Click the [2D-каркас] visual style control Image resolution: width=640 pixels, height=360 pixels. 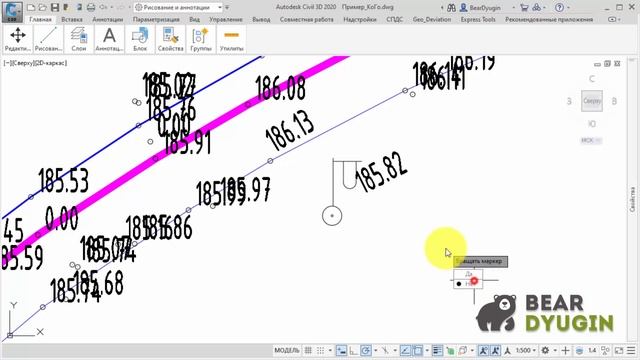pyautogui.click(x=50, y=63)
